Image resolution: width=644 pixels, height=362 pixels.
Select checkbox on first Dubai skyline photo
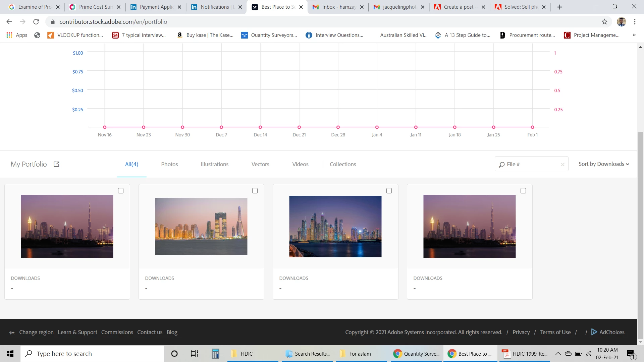(x=121, y=191)
